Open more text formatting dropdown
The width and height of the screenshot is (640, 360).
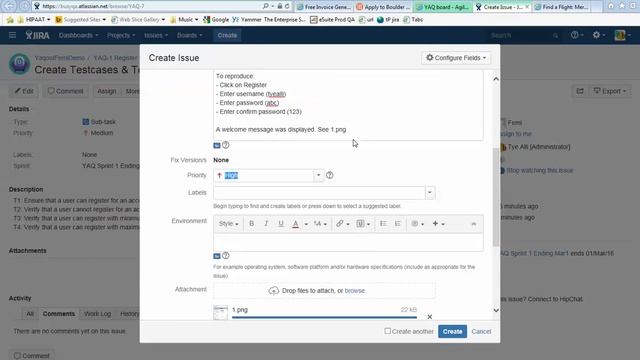click(320, 224)
